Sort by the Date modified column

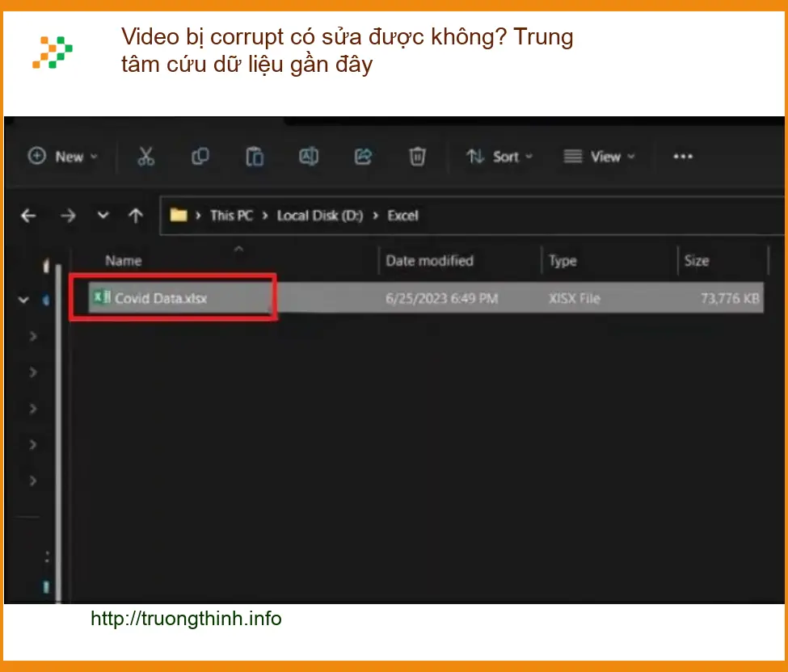pos(429,261)
